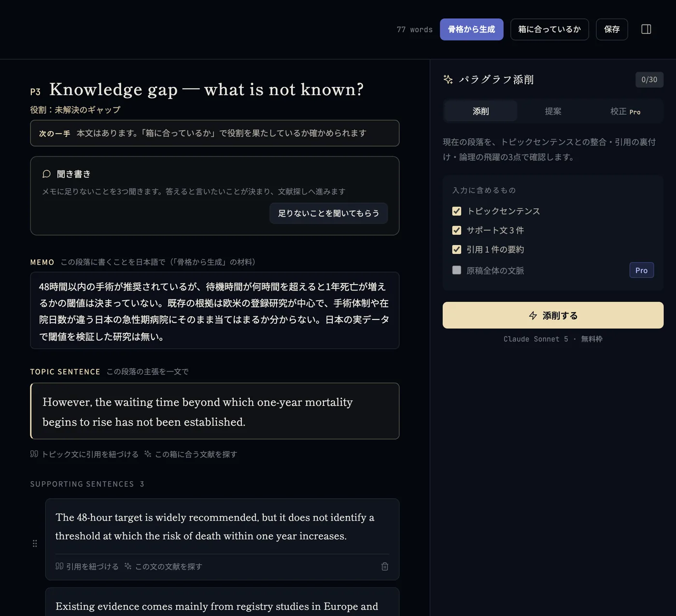
Task: Click the SUPPORTING SENTENCES 3 heading
Action: click(87, 484)
